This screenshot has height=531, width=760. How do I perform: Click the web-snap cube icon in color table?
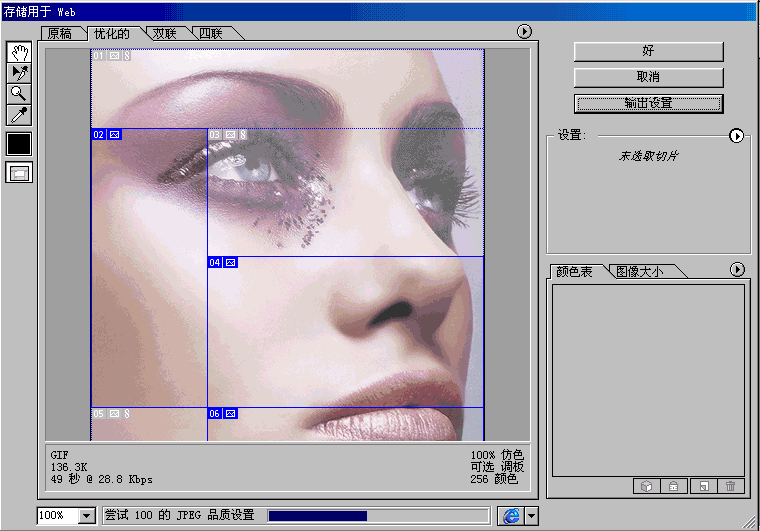click(647, 486)
